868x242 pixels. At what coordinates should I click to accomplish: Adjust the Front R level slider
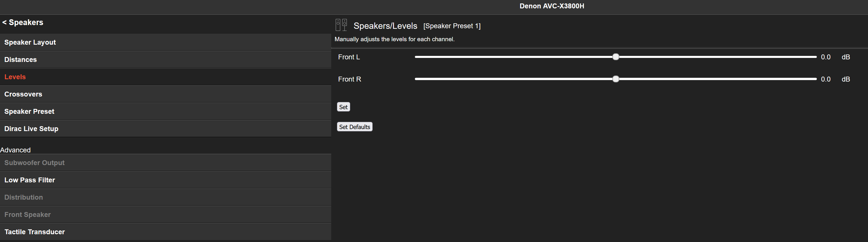(616, 79)
